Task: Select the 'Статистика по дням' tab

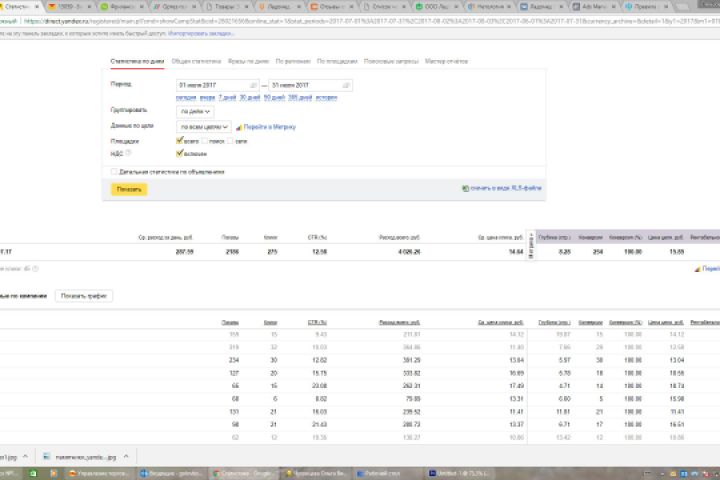Action: click(x=137, y=61)
